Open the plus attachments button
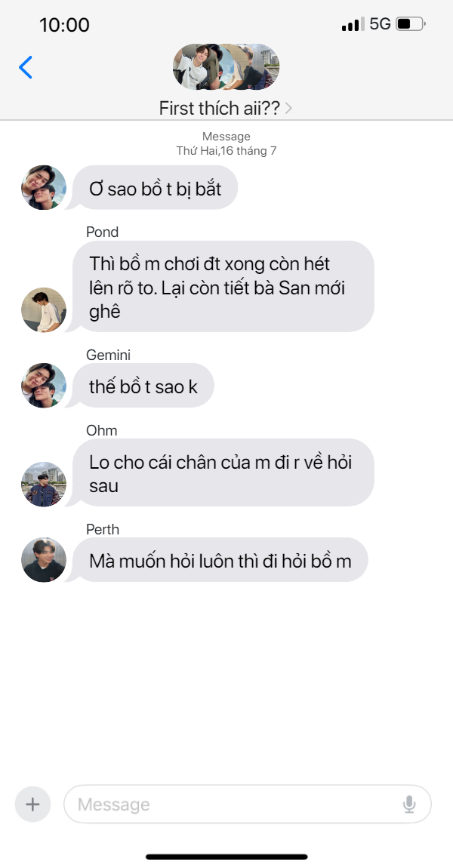The height and width of the screenshot is (868, 453). pyautogui.click(x=32, y=804)
